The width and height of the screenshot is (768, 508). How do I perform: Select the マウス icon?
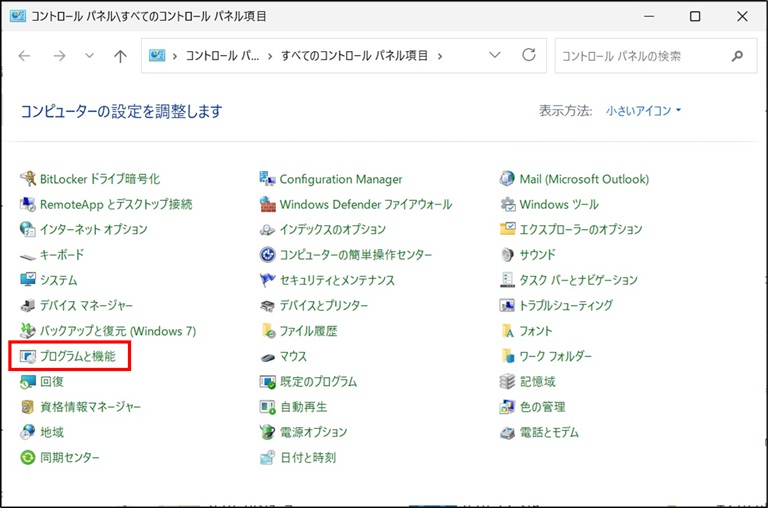tap(267, 356)
